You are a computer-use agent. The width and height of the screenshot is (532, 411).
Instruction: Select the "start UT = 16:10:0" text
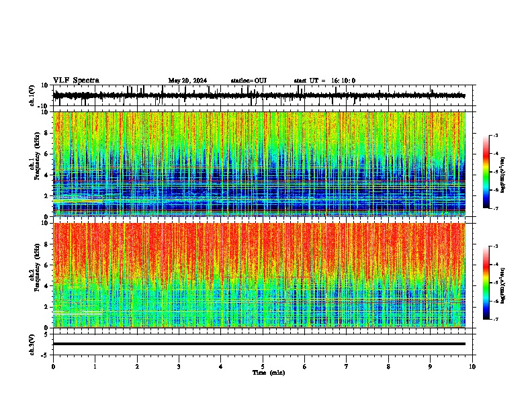click(x=324, y=81)
